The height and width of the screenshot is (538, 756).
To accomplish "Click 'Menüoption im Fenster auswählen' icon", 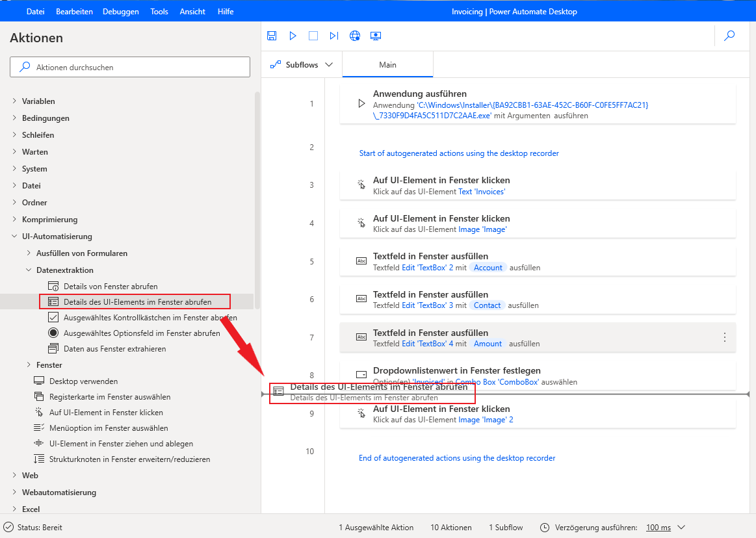I will click(39, 428).
